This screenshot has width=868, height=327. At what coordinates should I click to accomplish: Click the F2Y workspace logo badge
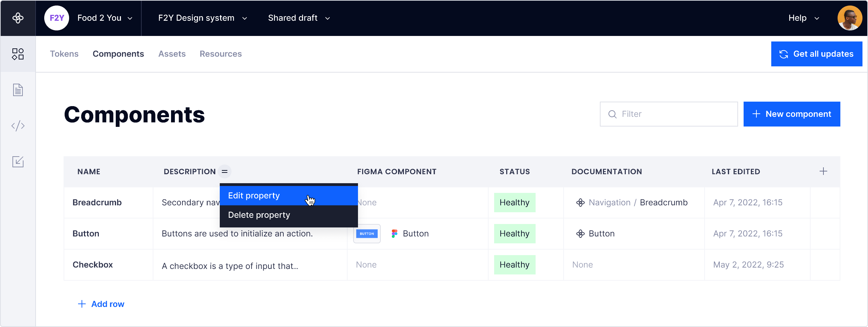pos(57,18)
